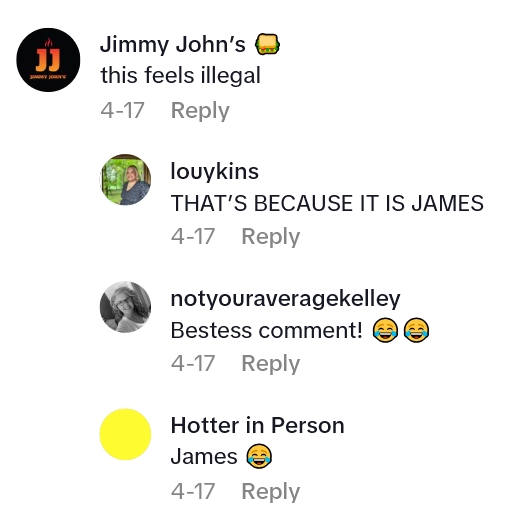Screen dimensions: 513x510
Task: Open the Jimmy John's username link
Action: click(173, 44)
